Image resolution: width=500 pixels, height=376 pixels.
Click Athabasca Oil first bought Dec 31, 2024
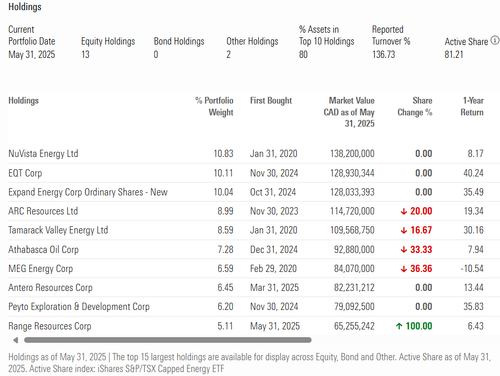click(x=274, y=250)
